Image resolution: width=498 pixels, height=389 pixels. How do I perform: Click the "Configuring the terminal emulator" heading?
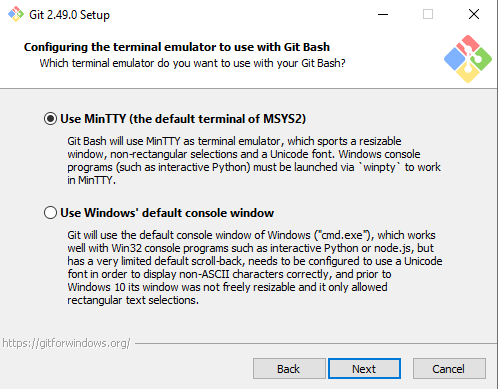click(x=177, y=47)
